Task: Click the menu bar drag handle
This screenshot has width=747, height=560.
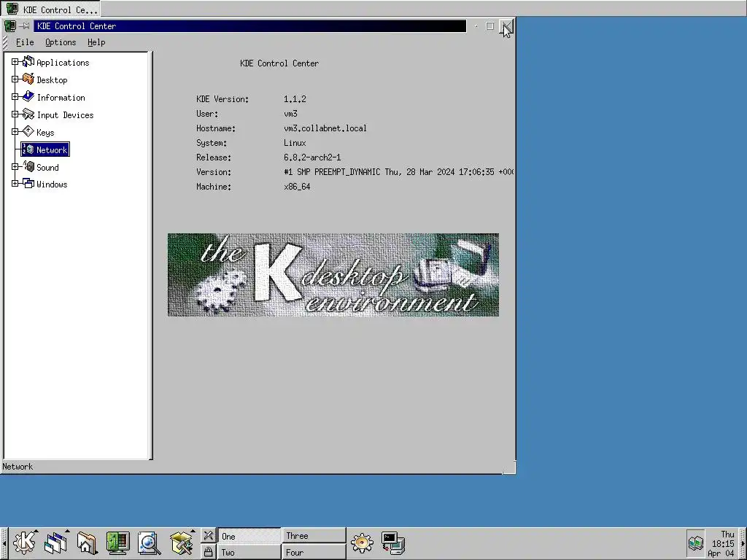Action: point(5,42)
